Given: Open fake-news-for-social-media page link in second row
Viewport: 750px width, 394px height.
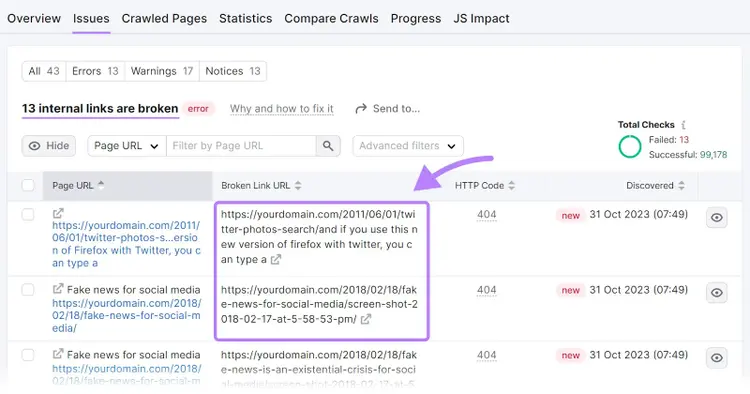Looking at the screenshot, I should coord(126,316).
